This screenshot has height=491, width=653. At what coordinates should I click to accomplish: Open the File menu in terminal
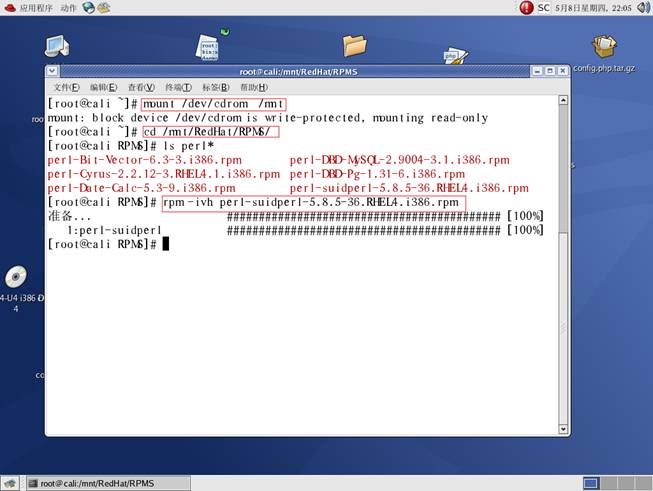click(x=65, y=87)
